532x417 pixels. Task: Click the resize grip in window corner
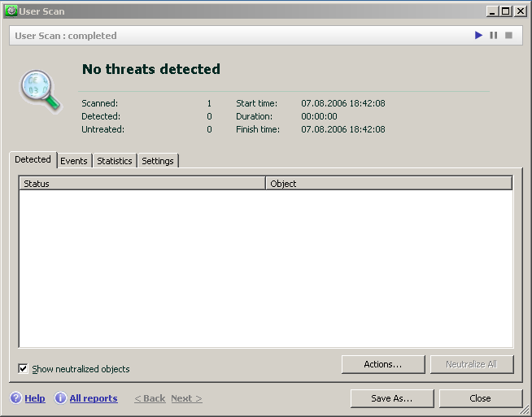pyautogui.click(x=526, y=411)
